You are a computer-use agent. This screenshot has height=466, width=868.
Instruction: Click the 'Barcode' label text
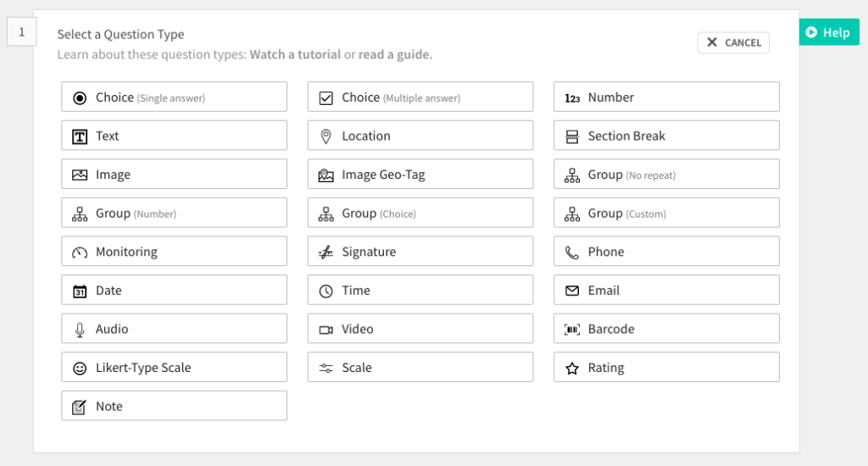point(611,330)
